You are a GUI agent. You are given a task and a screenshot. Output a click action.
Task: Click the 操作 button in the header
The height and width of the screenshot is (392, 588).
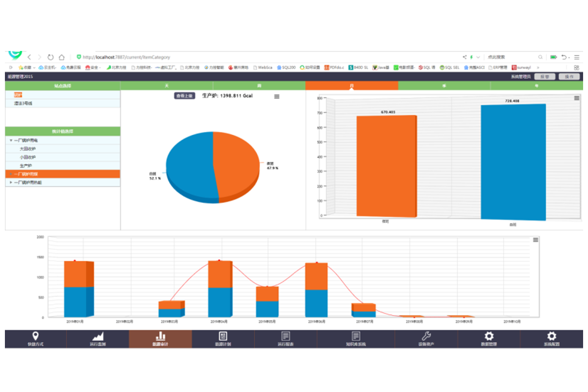569,77
